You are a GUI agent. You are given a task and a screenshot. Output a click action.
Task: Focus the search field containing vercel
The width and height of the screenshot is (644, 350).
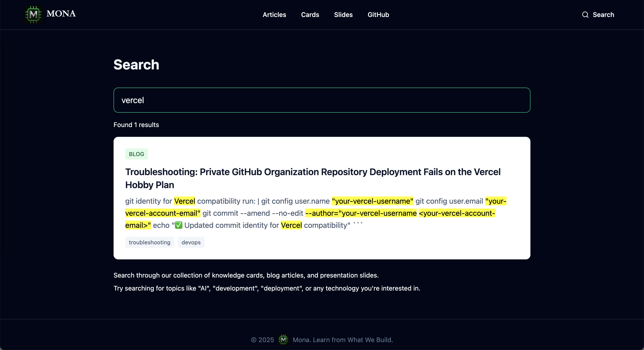(322, 100)
